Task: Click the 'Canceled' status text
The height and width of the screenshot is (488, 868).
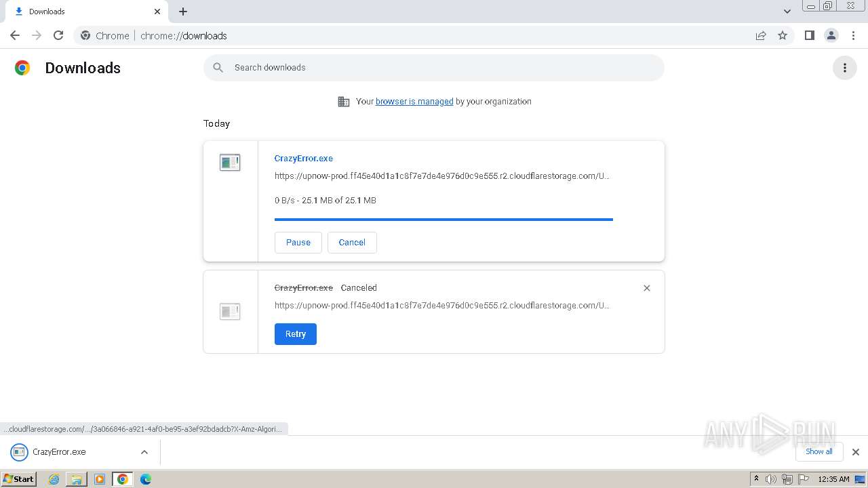Action: tap(359, 288)
